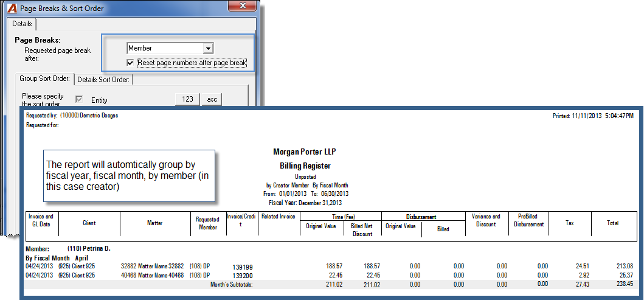Click the Variance and Discount column header
This screenshot has height=300, width=644.
[x=486, y=220]
